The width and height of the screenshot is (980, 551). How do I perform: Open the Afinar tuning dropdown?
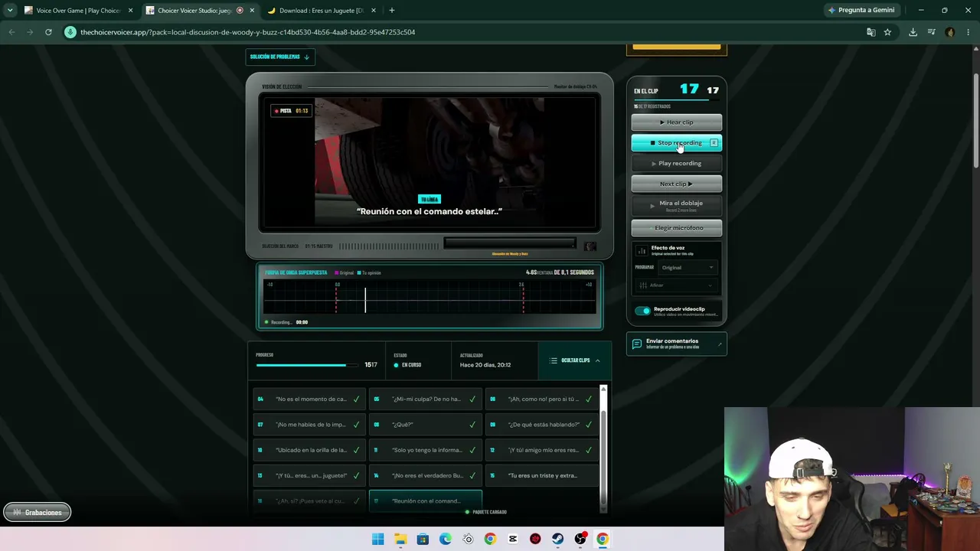(x=676, y=285)
